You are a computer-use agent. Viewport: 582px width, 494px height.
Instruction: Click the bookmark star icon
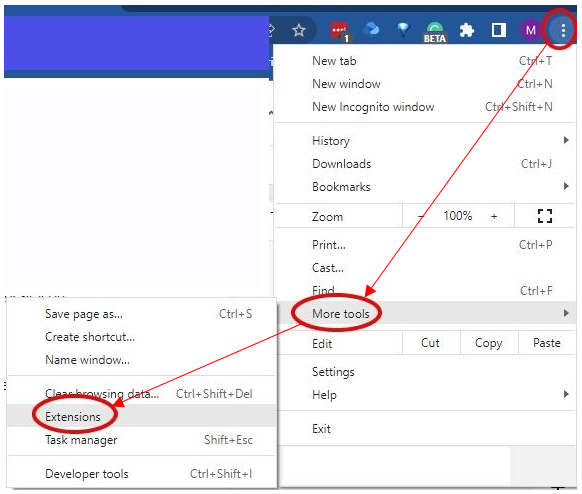(299, 30)
